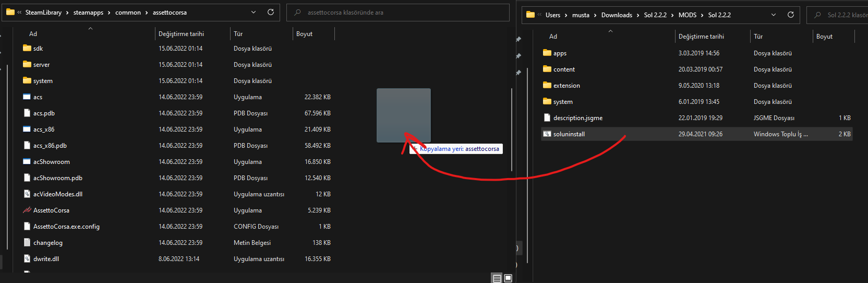Click the Sol 2.2.2 search box
868x283 pixels.
click(x=837, y=15)
